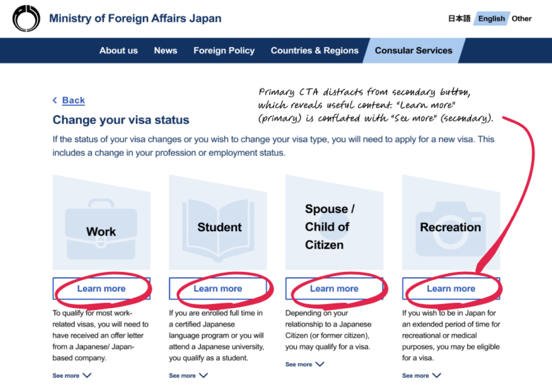Click Learn more under Student

[x=218, y=289]
